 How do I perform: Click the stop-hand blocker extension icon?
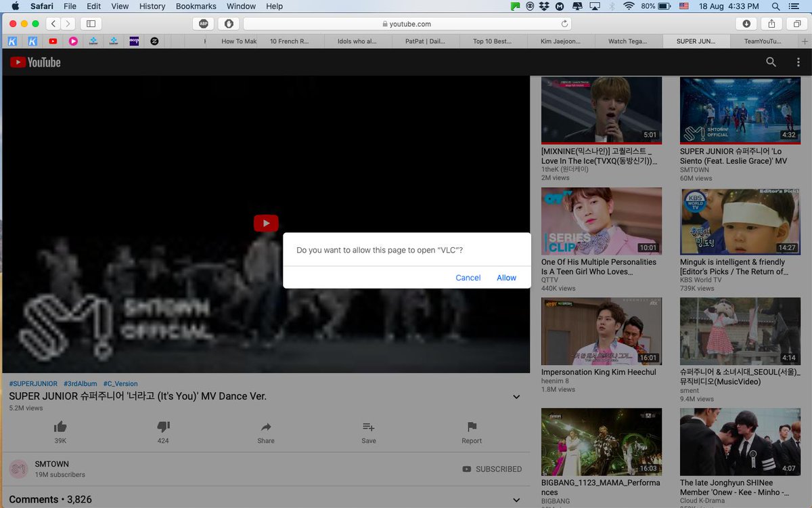point(229,24)
